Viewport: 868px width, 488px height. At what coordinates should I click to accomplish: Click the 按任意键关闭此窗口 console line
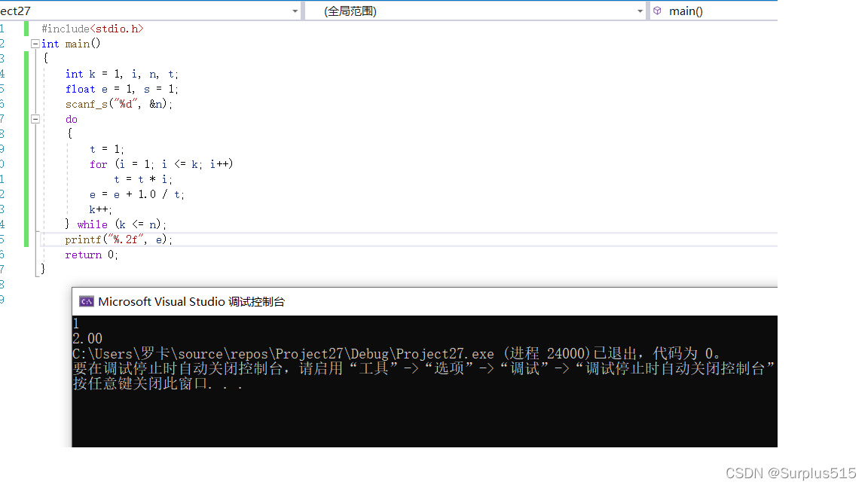157,383
